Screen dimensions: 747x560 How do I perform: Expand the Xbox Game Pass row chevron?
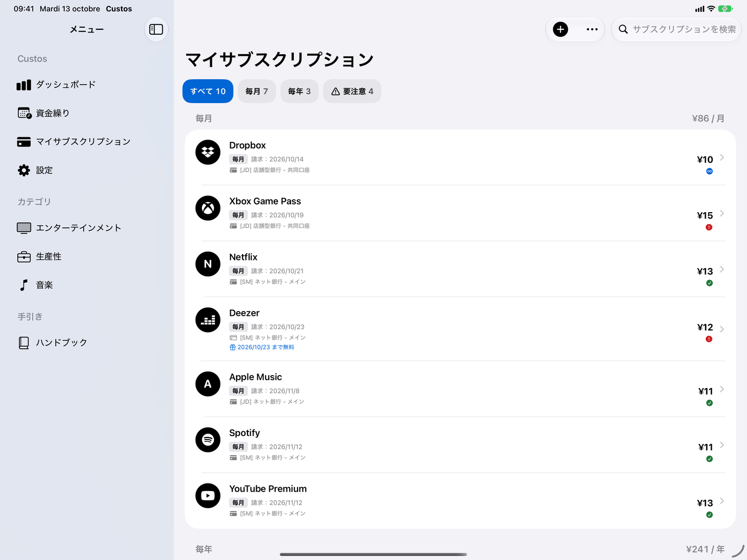(722, 213)
